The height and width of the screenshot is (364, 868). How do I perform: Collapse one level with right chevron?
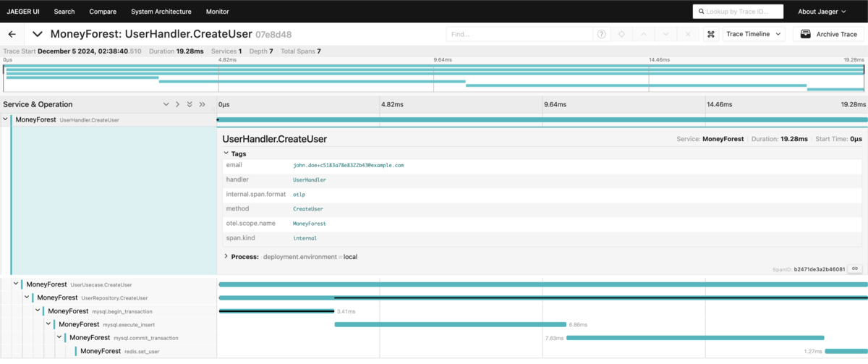pos(178,104)
